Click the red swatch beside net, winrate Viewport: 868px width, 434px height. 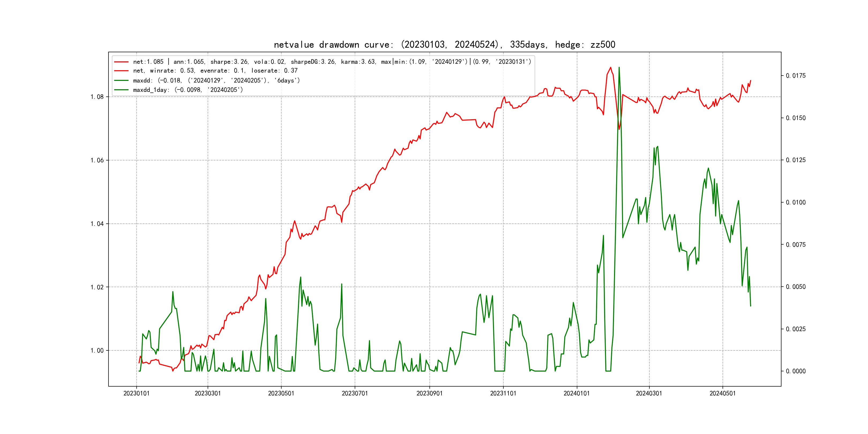[121, 71]
